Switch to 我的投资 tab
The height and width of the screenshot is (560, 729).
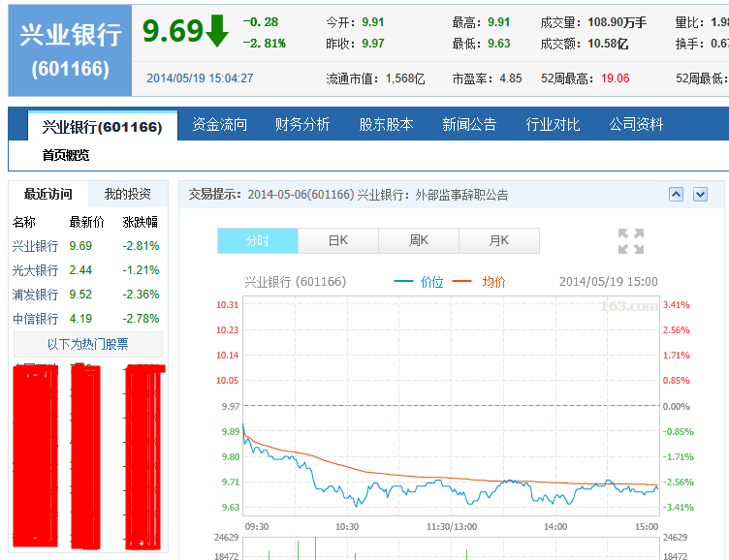[128, 194]
